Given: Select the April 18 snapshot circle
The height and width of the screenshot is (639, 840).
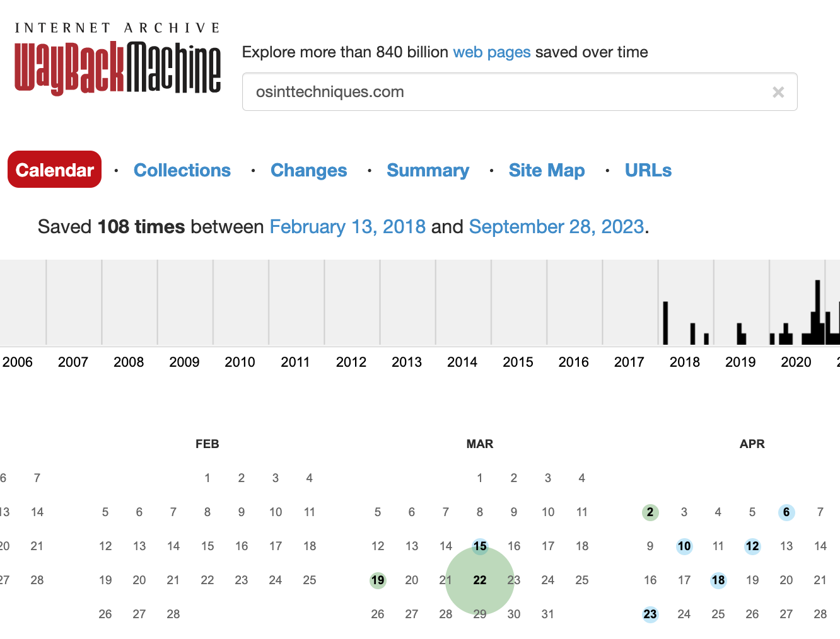Looking at the screenshot, I should click(x=718, y=580).
